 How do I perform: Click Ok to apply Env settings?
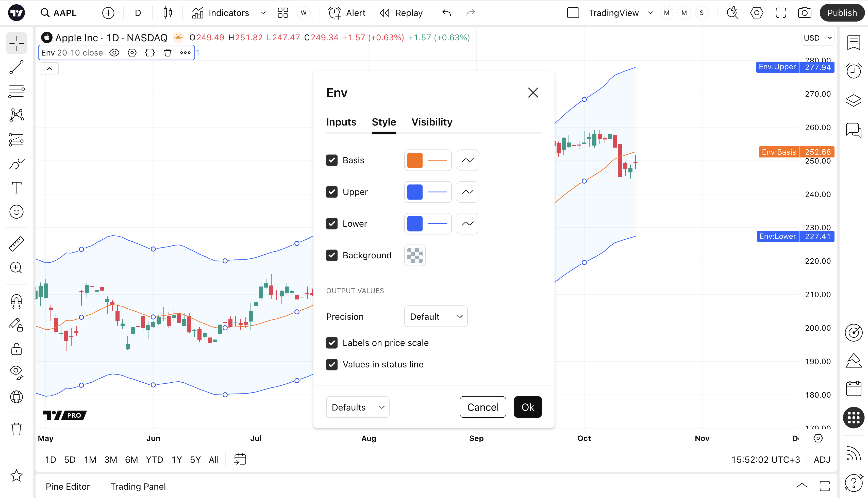coord(527,407)
